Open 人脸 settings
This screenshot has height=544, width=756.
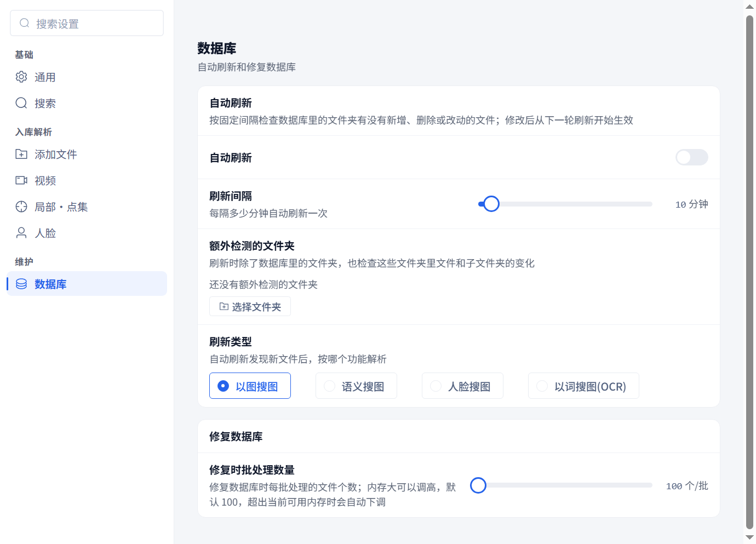pos(87,233)
